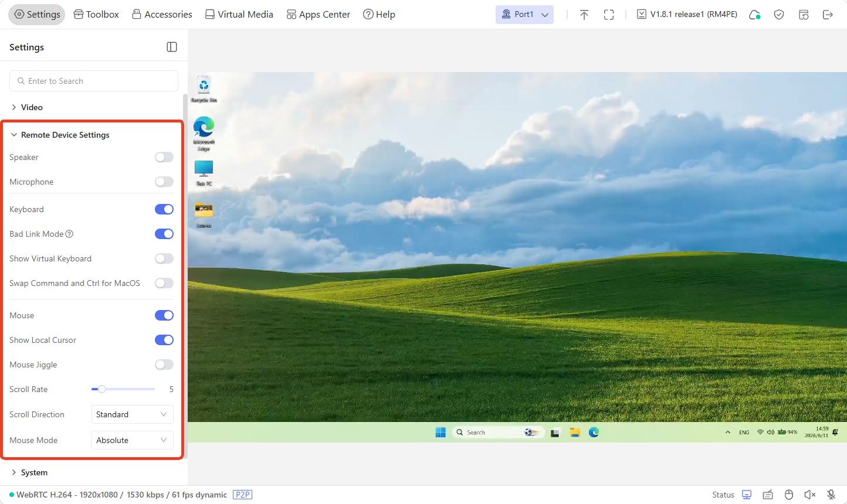The image size is (847, 504).
Task: Click the logout exit icon
Action: coord(828,15)
